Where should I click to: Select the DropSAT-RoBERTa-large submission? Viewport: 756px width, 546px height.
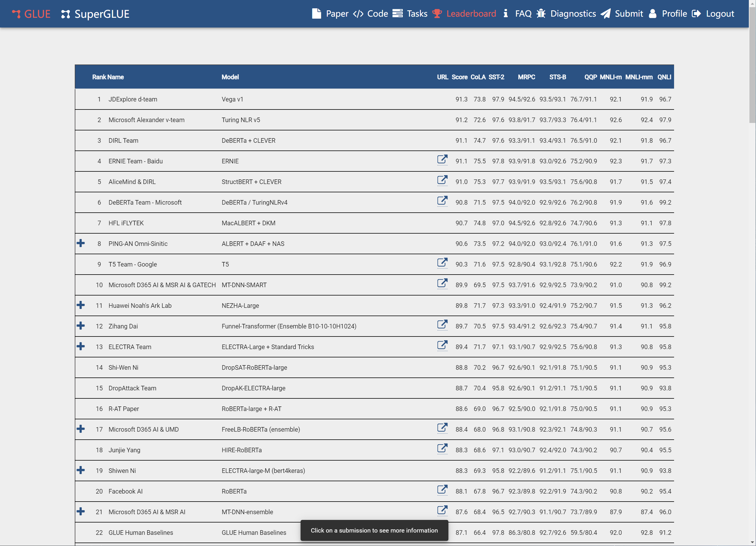(x=374, y=367)
